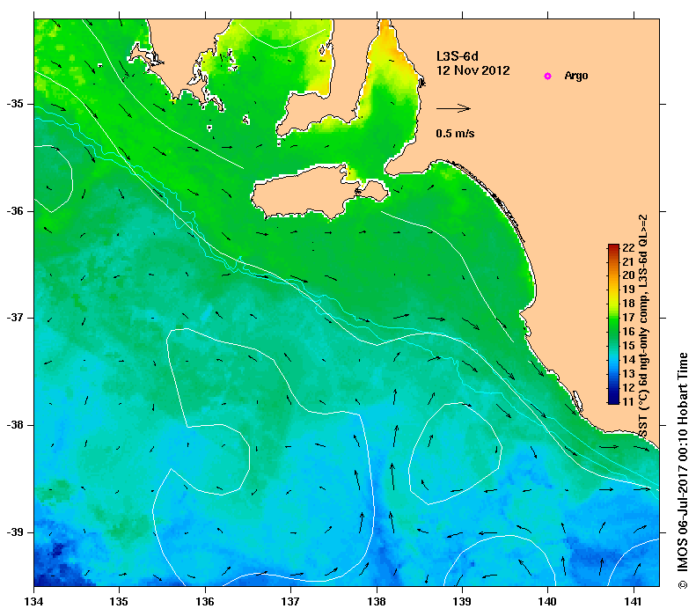Click colorbar value '21'
This screenshot has width=696, height=616.
point(628,262)
